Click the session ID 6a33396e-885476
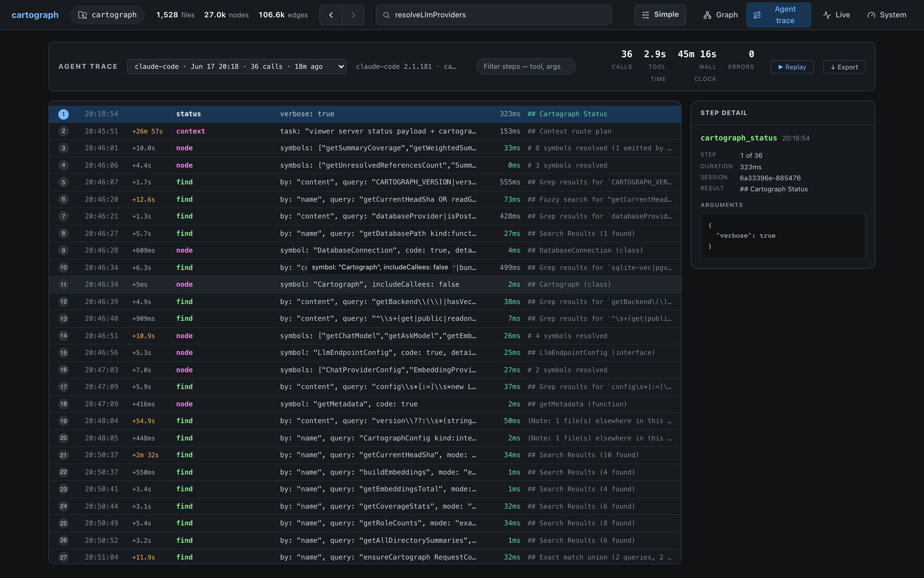The width and height of the screenshot is (924, 578). 770,178
